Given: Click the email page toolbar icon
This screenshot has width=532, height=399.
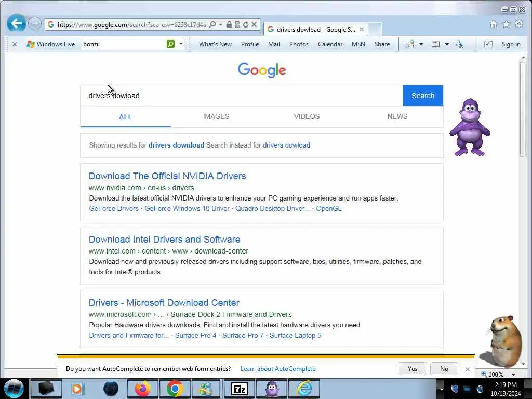Looking at the screenshot, I should pos(436,44).
